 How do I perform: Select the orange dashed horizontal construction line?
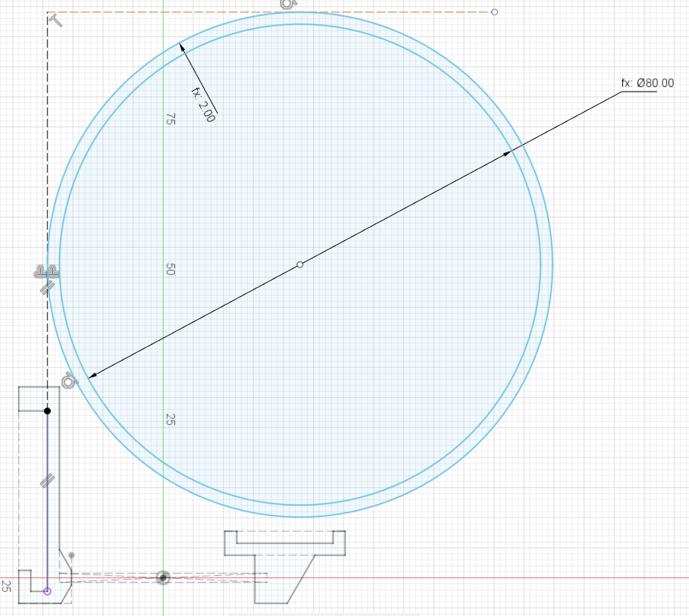(x=269, y=12)
